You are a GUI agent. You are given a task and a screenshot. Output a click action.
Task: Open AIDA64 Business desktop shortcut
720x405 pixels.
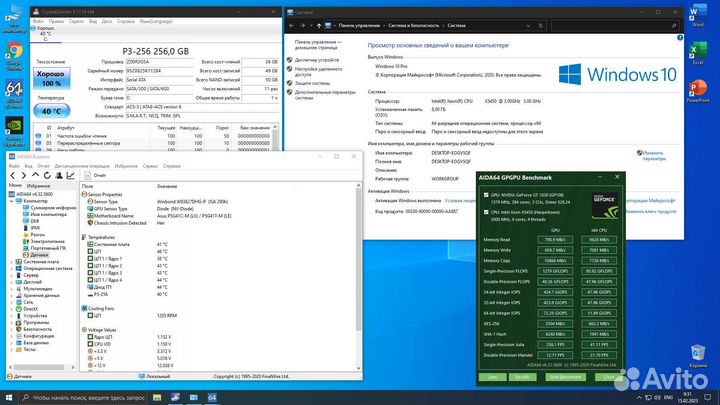14,94
